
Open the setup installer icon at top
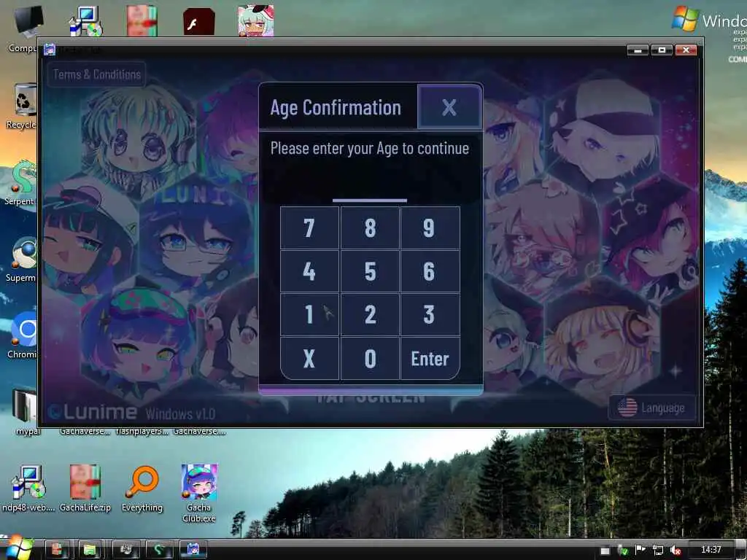point(86,21)
